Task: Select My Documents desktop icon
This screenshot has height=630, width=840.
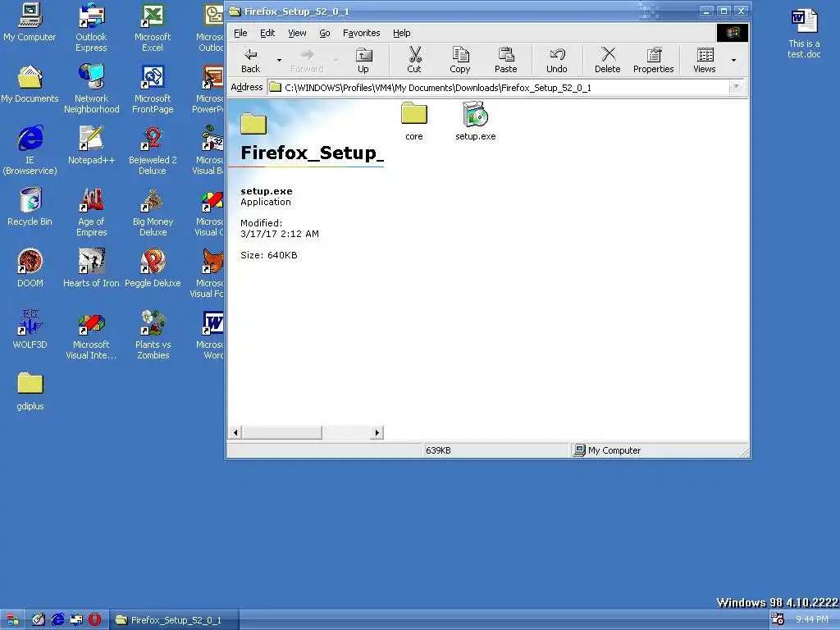Action: (x=30, y=84)
